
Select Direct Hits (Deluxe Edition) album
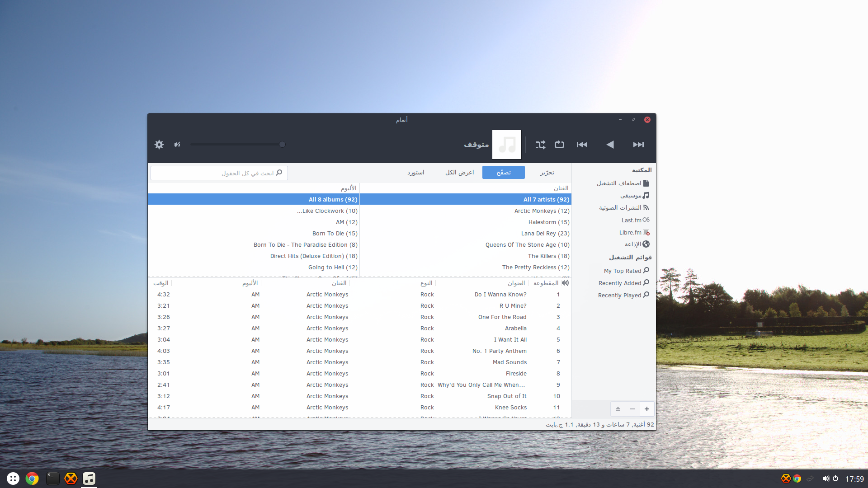coord(254,256)
